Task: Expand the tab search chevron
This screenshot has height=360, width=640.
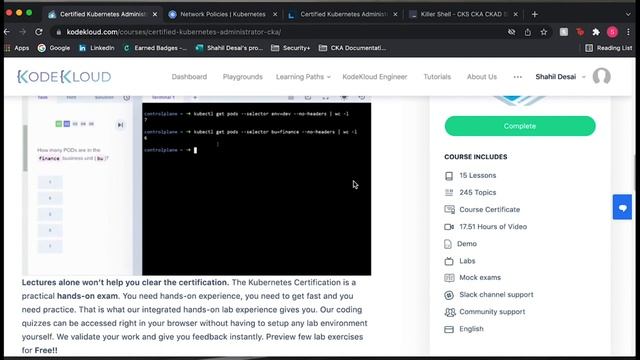Action: click(628, 14)
